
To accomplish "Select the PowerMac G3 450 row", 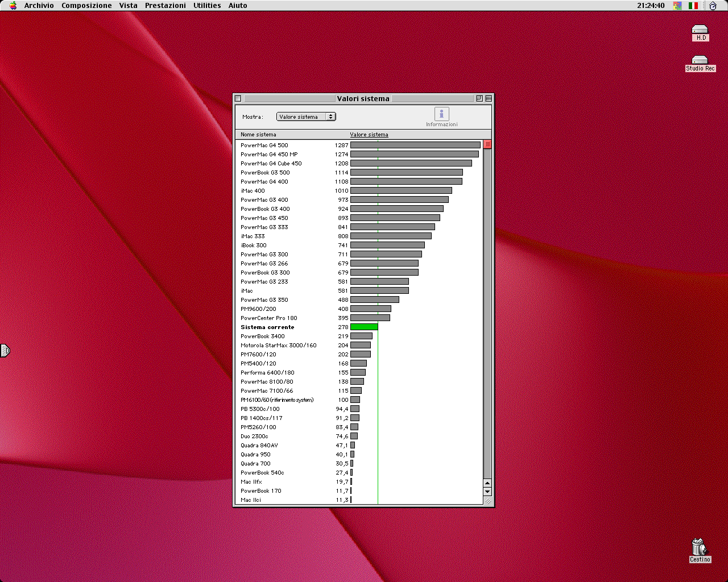I will coord(359,218).
